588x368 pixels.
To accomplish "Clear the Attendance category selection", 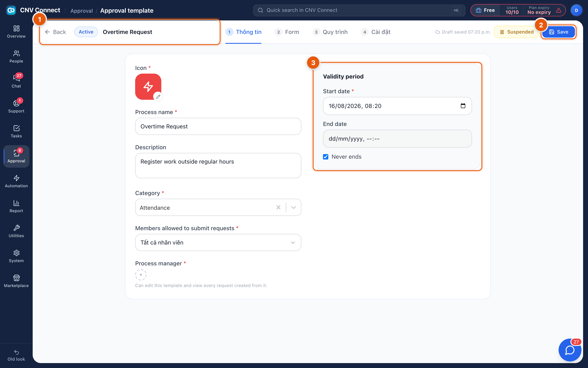I will 278,207.
